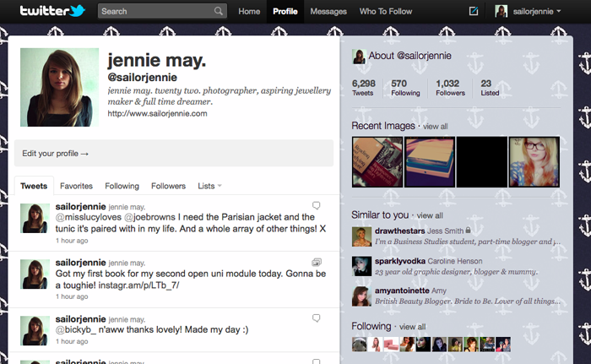Open 6,298 Tweets stat
Screen dimensions: 591x364
click(x=363, y=88)
